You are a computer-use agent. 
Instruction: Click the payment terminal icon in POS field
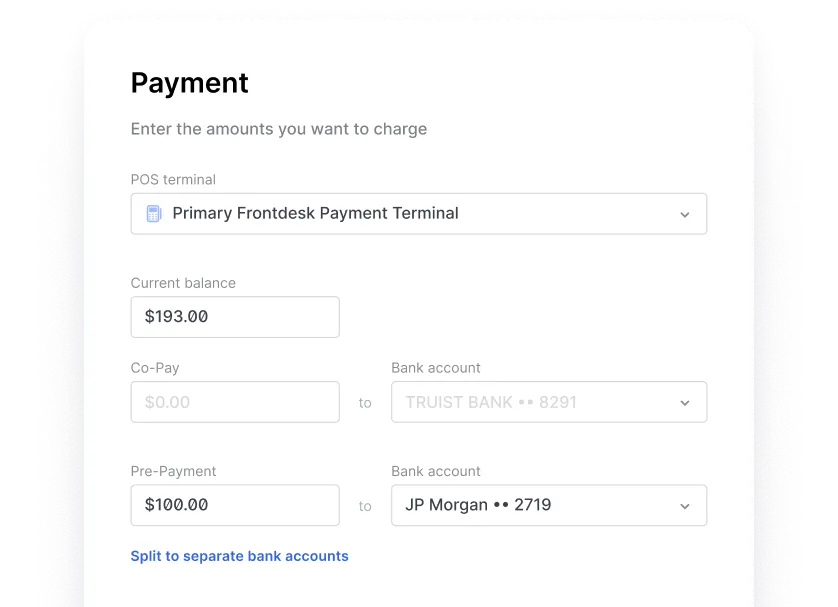[x=153, y=214]
